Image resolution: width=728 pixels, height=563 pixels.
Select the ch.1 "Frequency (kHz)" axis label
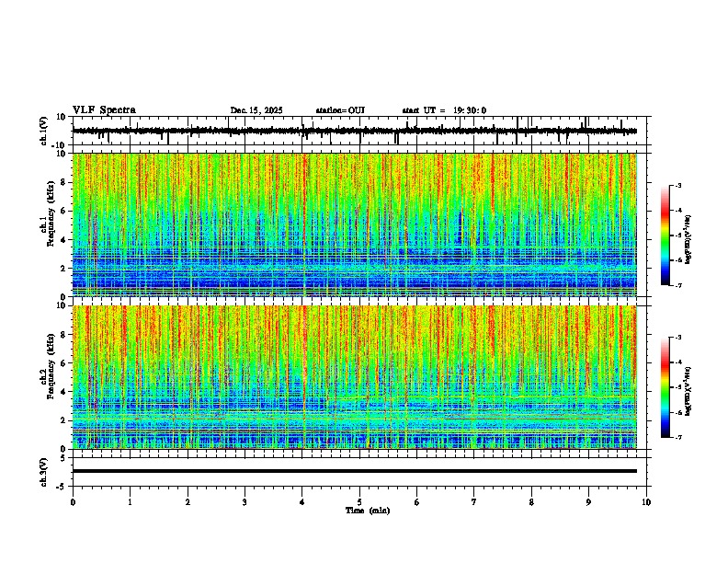pyautogui.click(x=51, y=214)
